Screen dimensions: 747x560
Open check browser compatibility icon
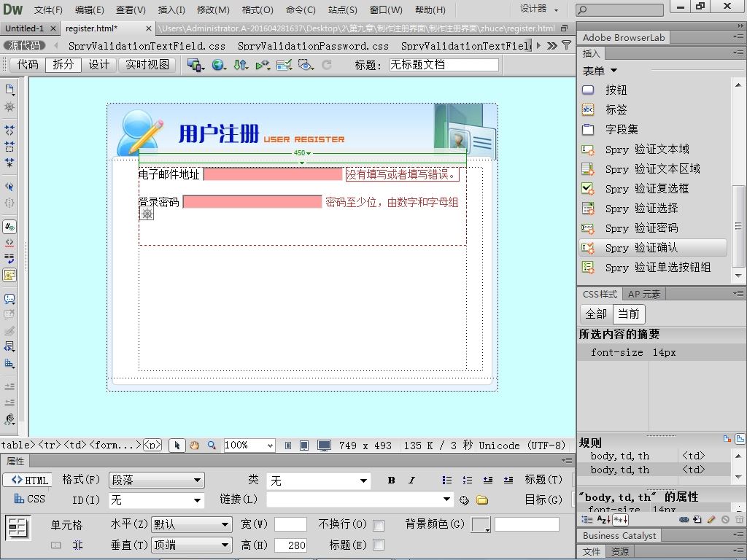coord(284,65)
